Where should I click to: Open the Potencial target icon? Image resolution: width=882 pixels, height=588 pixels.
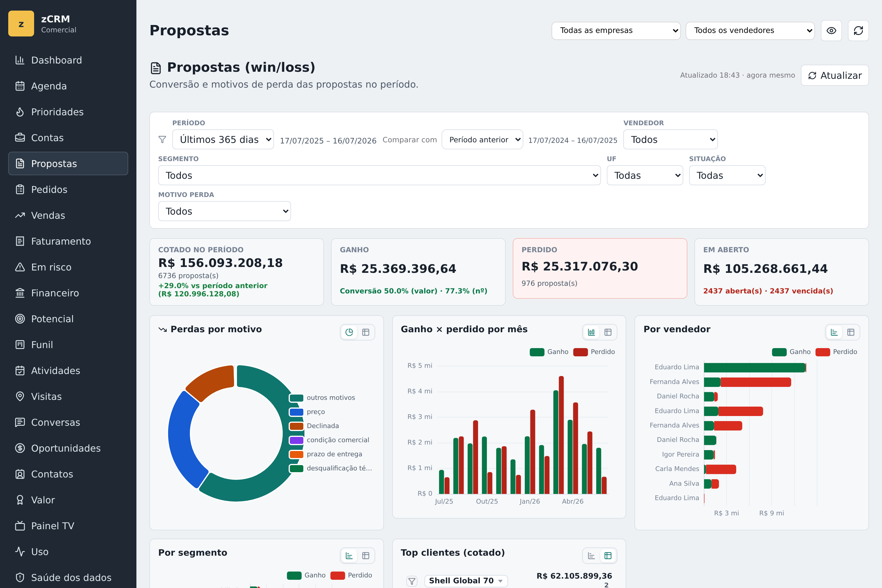click(20, 319)
